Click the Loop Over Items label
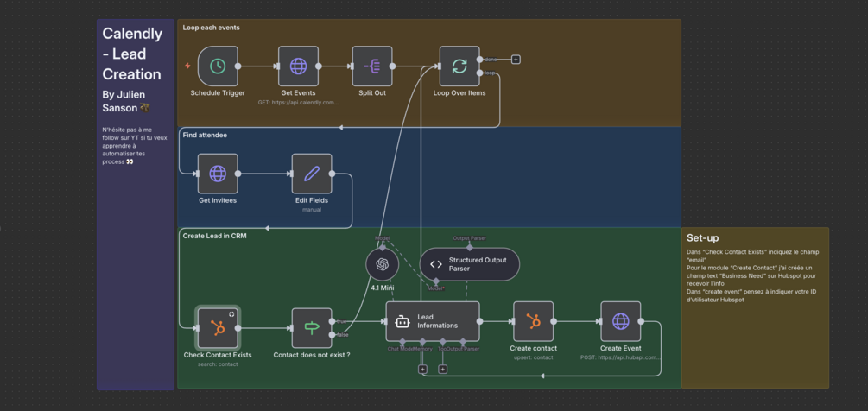The image size is (868, 411). point(459,93)
